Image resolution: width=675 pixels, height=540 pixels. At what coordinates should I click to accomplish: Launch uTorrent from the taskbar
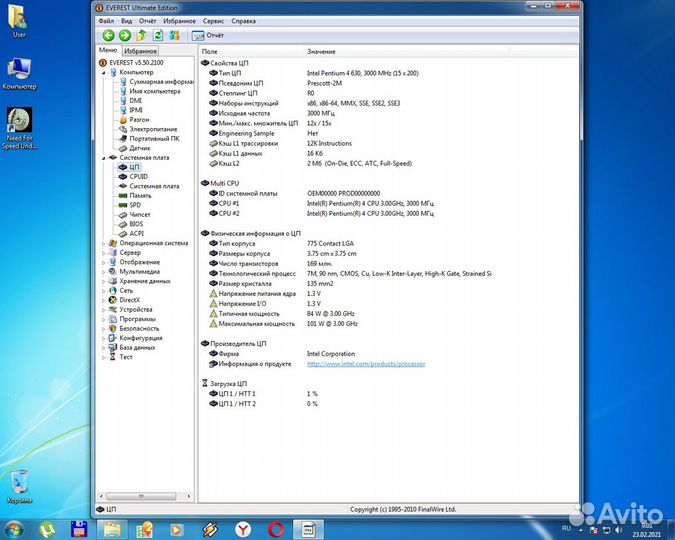[46, 530]
